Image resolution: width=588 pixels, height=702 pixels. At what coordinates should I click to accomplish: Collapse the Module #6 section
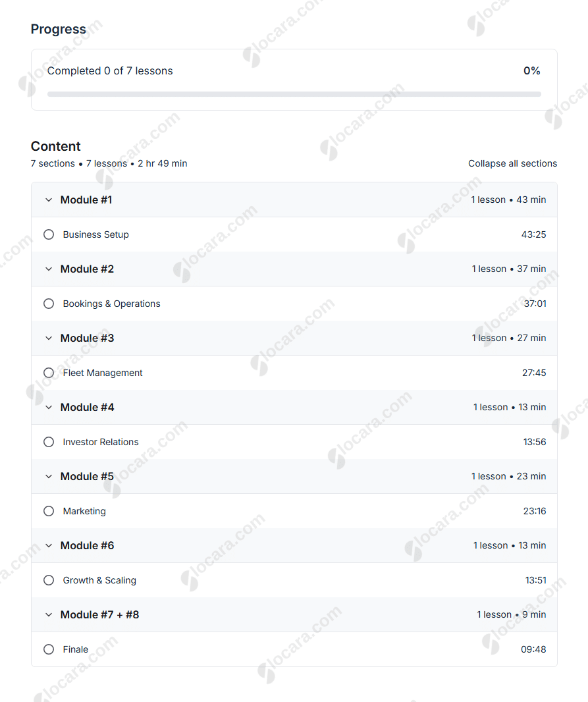(49, 545)
